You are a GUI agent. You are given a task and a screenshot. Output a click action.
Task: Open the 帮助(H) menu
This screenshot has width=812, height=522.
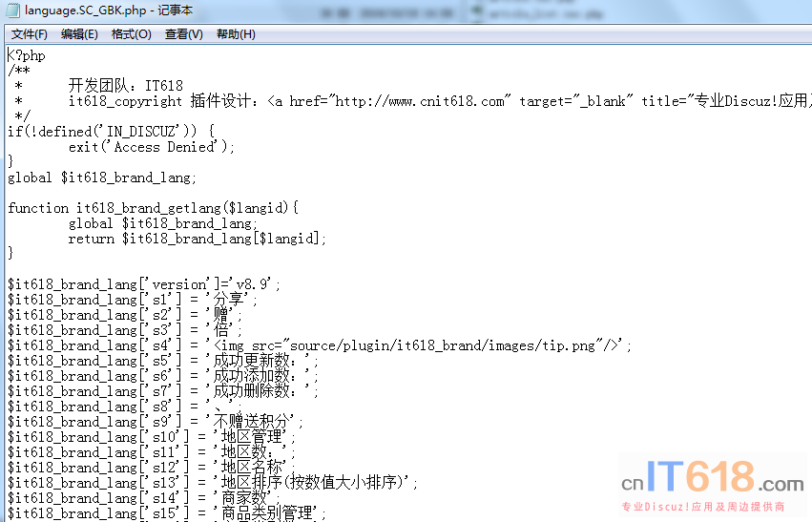point(236,34)
